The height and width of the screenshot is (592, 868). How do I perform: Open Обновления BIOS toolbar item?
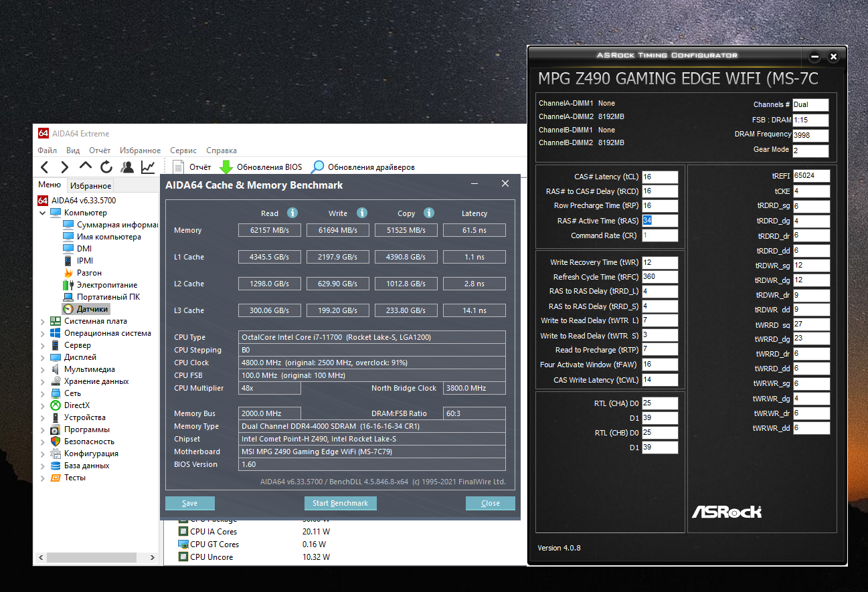261,167
